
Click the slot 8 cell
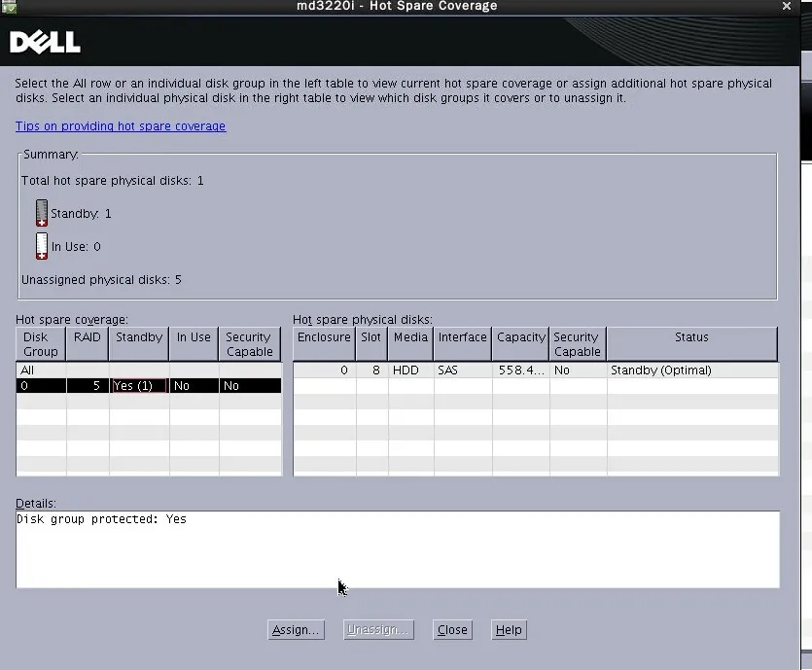tap(371, 370)
